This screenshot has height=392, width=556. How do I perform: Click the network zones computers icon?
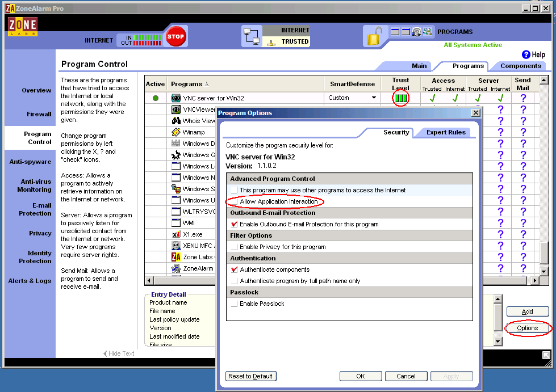[x=252, y=36]
